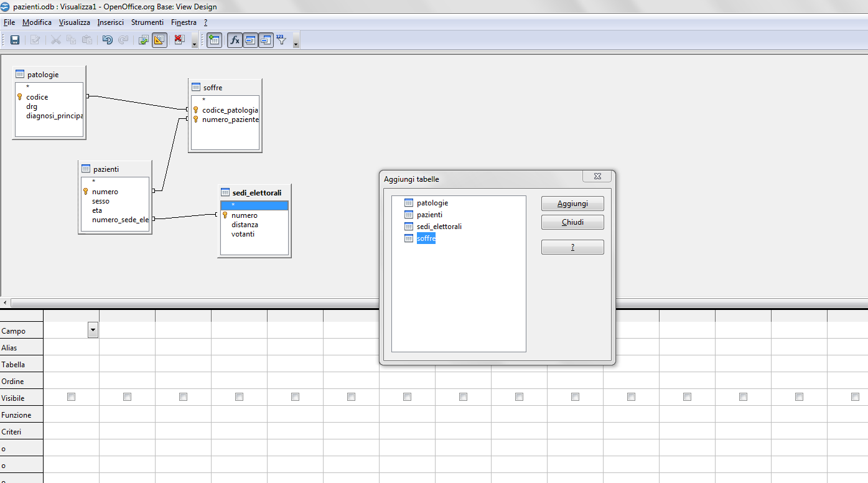
Task: Click the Funzione row header
Action: coord(21,415)
